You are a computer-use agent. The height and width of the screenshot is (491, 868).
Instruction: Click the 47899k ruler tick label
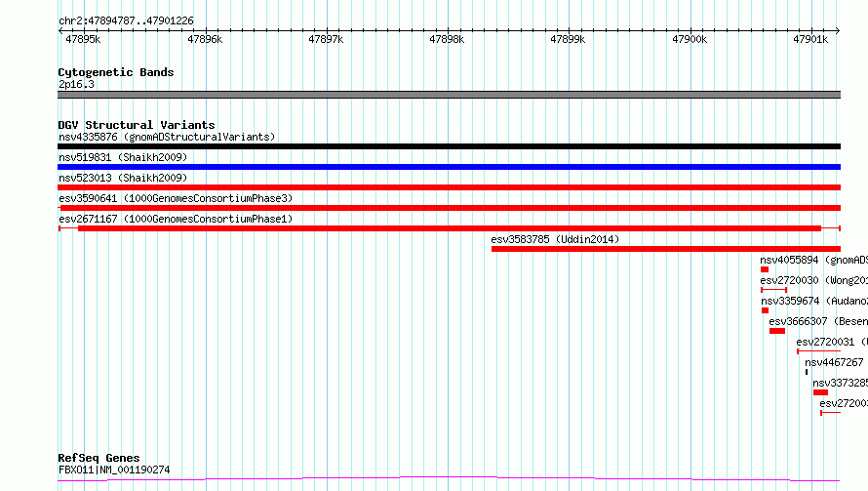pyautogui.click(x=568, y=39)
